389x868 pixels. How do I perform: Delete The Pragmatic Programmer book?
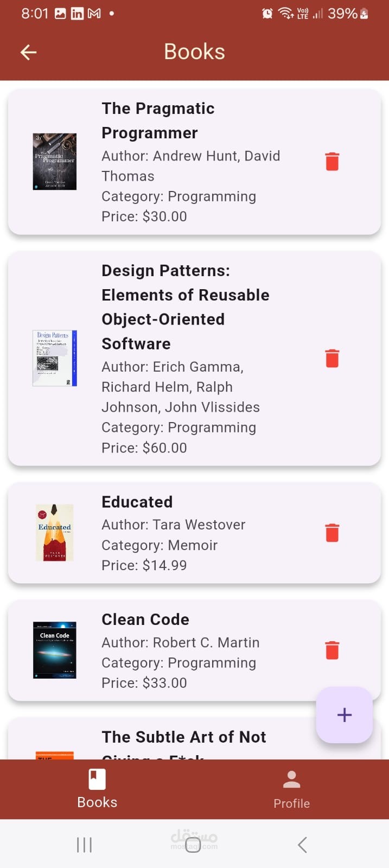point(331,161)
